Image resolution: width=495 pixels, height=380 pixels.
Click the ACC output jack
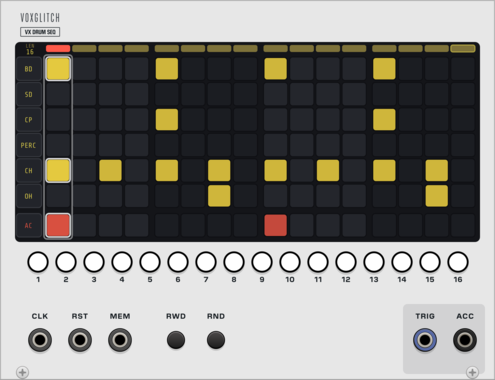465,340
